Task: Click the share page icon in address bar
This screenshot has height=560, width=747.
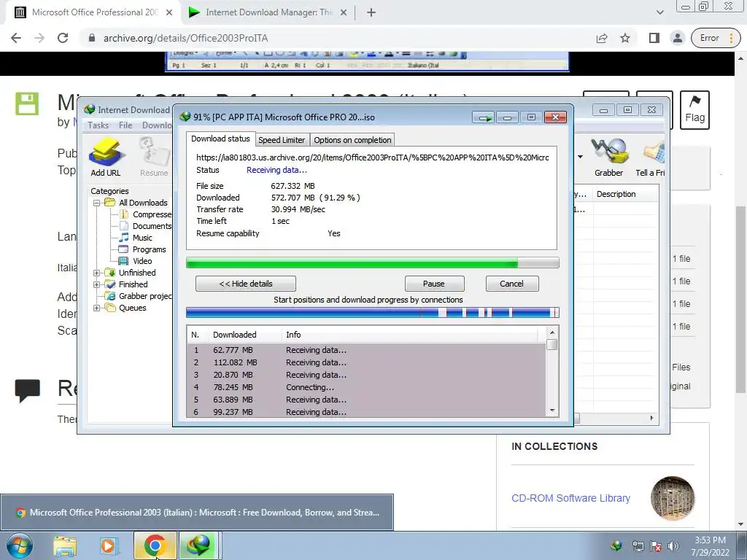Action: (602, 38)
